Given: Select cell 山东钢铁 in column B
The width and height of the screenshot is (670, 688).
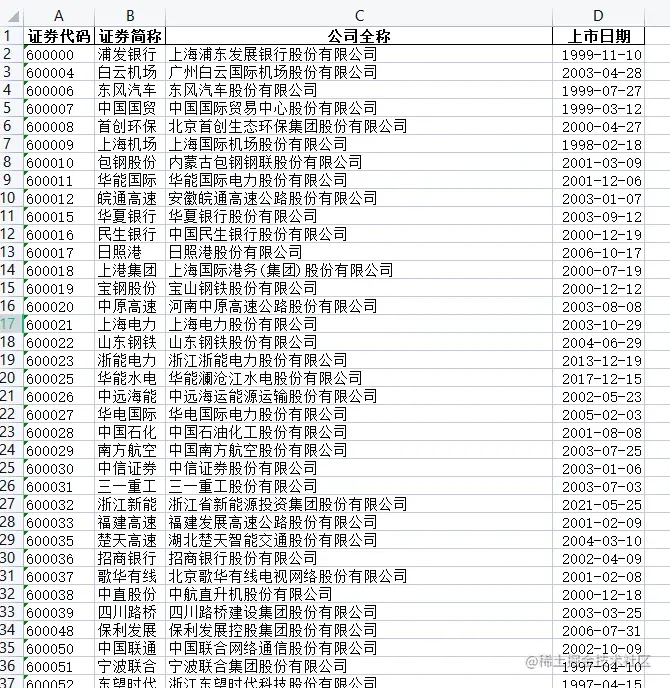Looking at the screenshot, I should click(130, 342).
